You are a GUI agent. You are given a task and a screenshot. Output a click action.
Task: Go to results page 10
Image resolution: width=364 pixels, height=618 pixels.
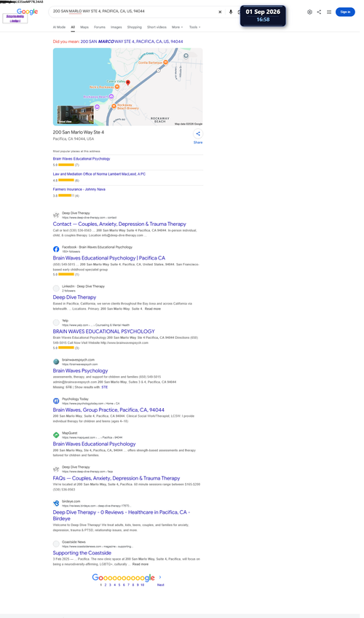(143, 585)
